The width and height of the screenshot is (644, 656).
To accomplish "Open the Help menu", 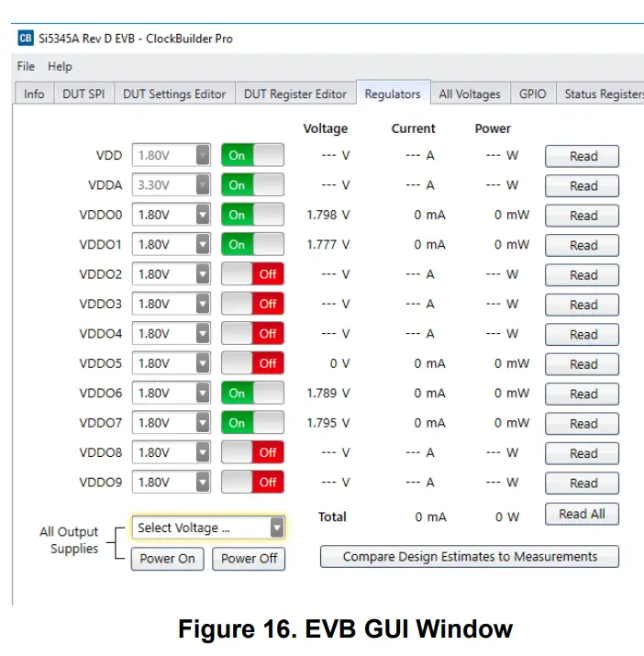I will point(60,66).
